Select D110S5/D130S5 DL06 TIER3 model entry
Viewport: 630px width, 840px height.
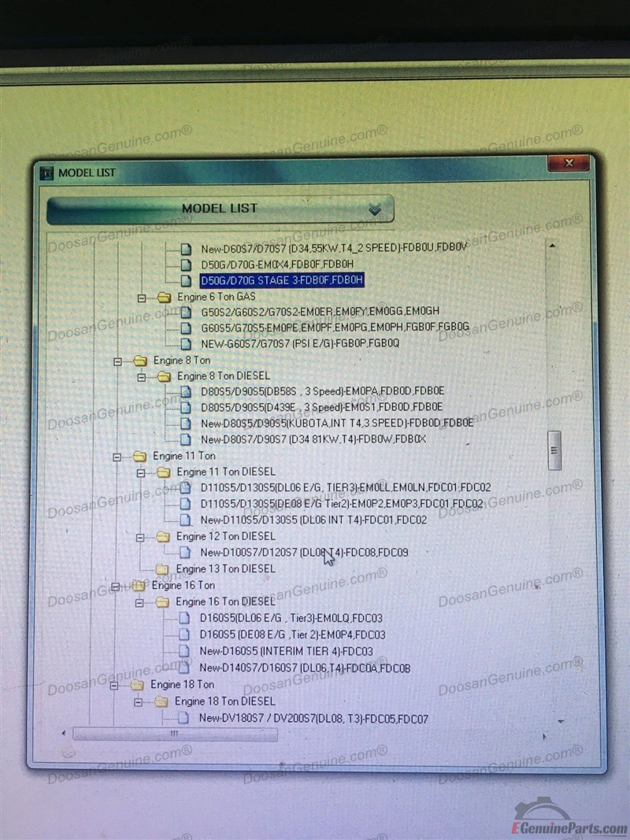345,488
